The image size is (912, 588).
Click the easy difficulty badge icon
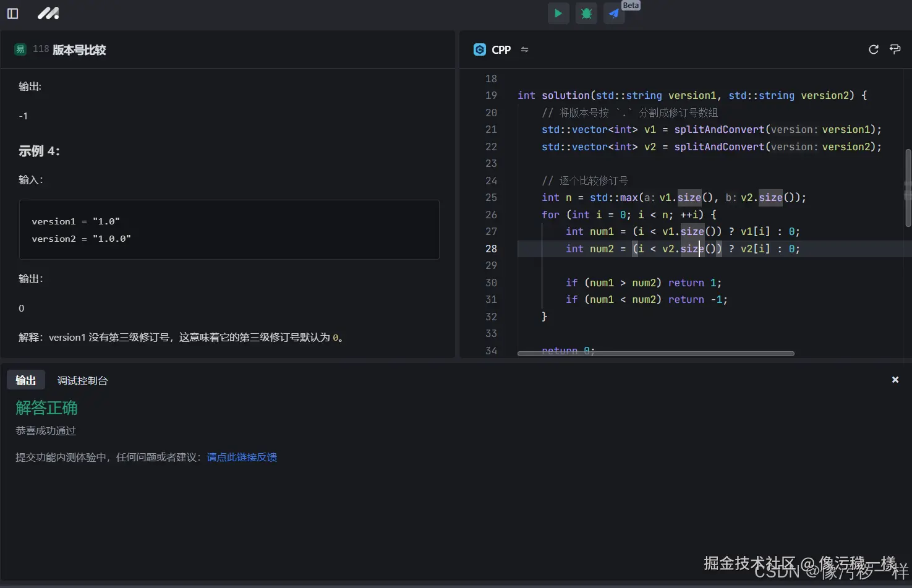20,49
